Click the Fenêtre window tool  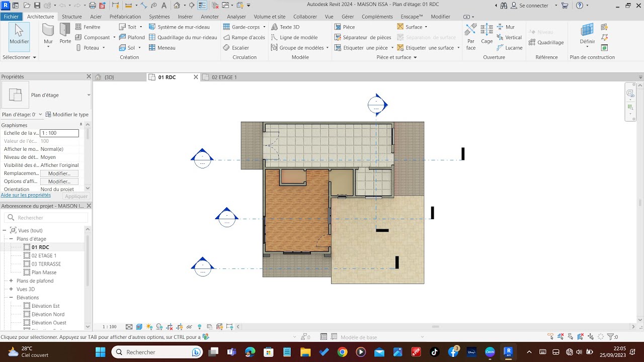tap(88, 27)
